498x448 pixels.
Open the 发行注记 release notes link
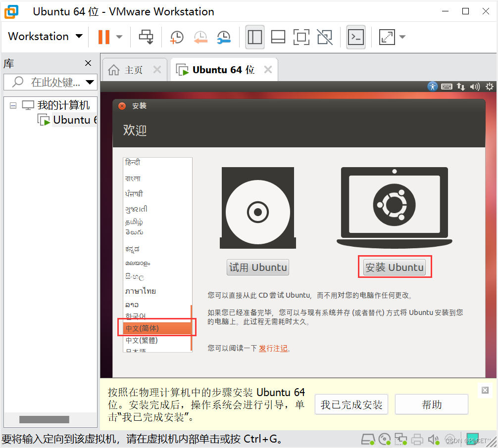273,348
